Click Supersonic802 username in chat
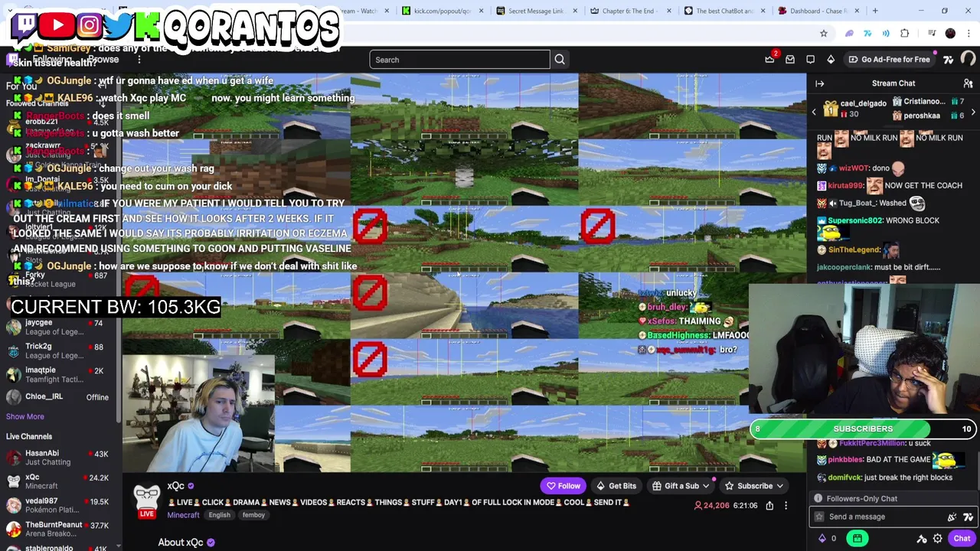The height and width of the screenshot is (551, 980). pyautogui.click(x=854, y=220)
